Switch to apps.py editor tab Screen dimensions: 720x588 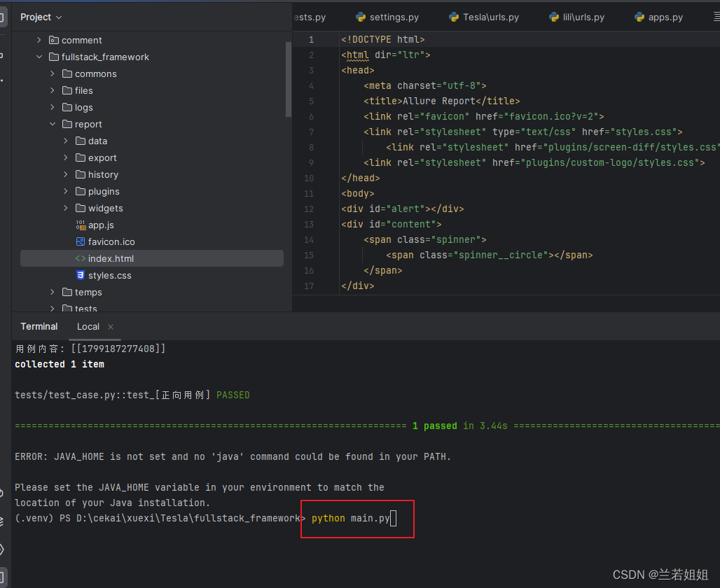point(658,17)
